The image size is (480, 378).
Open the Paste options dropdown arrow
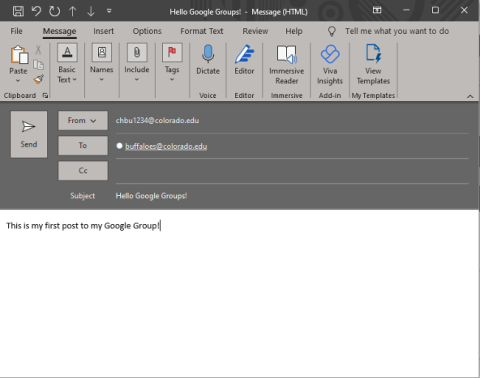(x=18, y=81)
